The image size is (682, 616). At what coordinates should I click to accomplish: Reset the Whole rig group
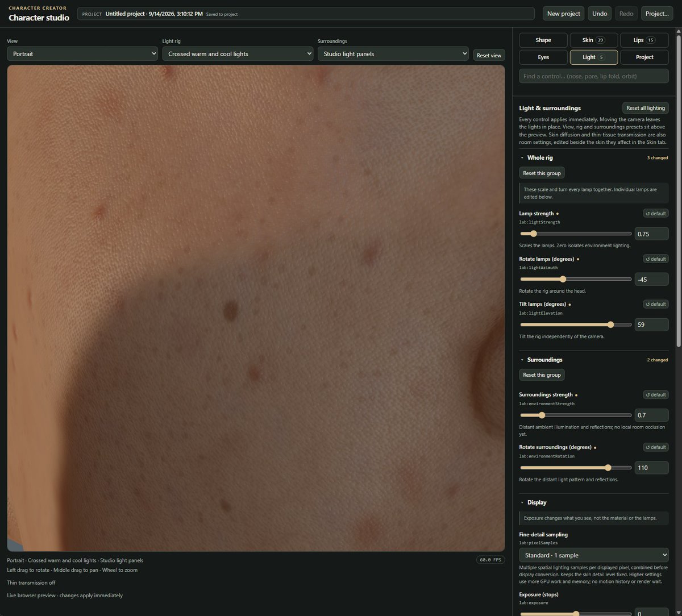point(542,173)
